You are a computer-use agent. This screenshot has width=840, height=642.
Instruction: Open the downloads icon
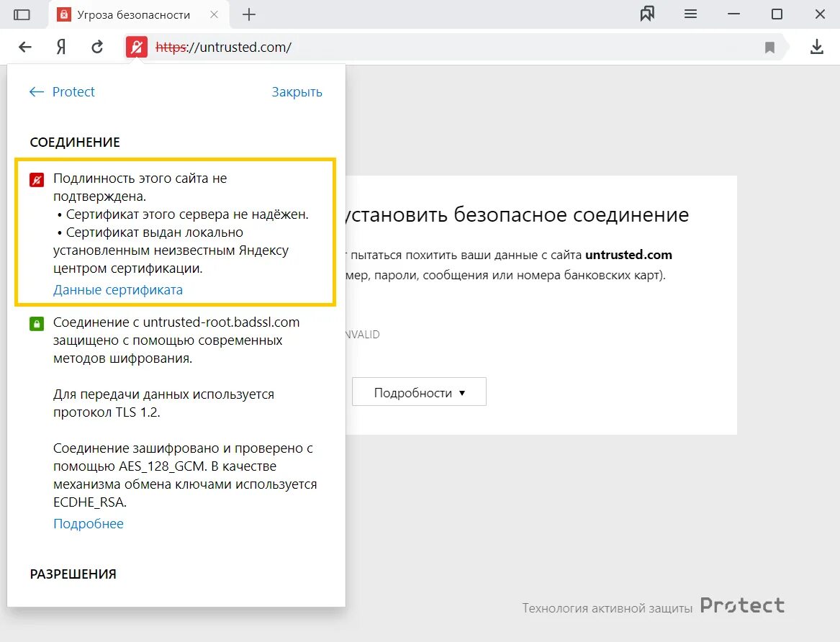pyautogui.click(x=816, y=47)
